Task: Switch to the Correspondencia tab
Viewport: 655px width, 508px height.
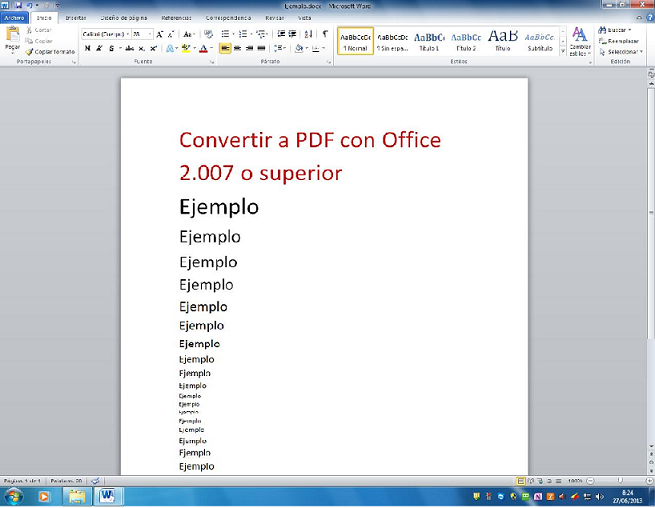Action: 228,18
